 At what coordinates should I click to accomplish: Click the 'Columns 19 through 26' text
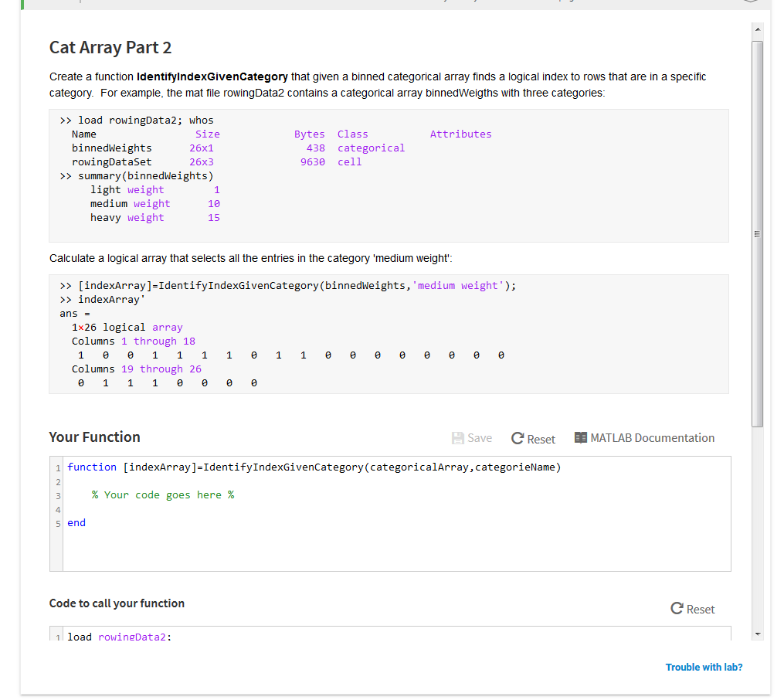tap(137, 369)
